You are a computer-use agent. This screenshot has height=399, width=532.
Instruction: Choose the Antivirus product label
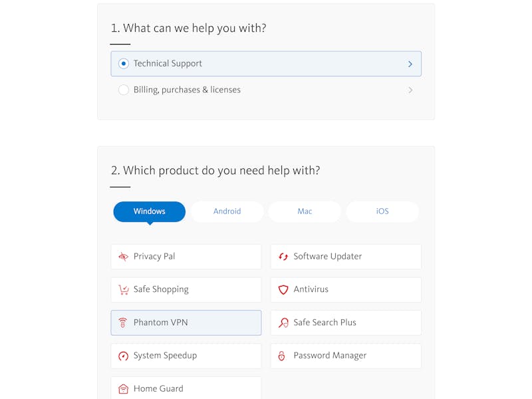(x=311, y=289)
